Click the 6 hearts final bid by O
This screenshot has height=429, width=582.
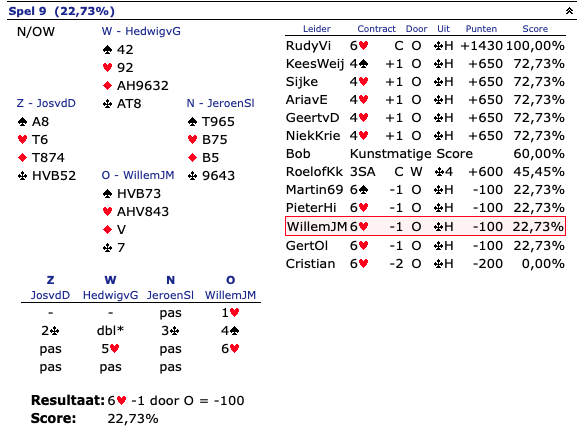230,349
